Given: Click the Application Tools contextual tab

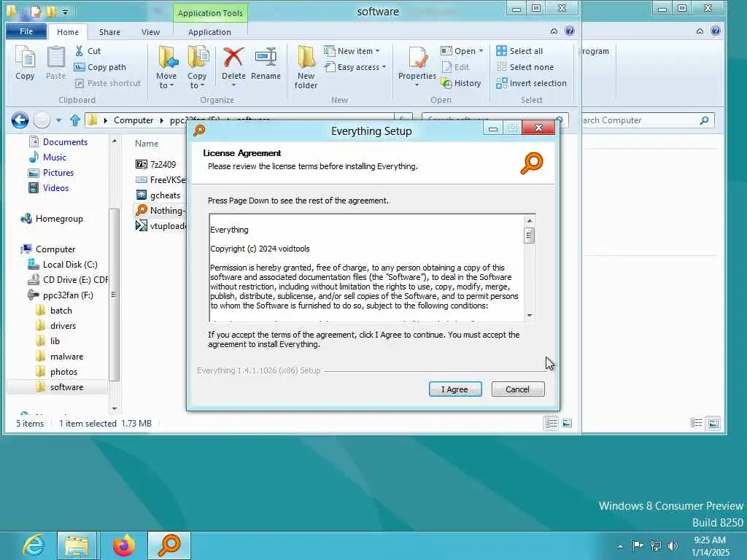Looking at the screenshot, I should coord(210,13).
